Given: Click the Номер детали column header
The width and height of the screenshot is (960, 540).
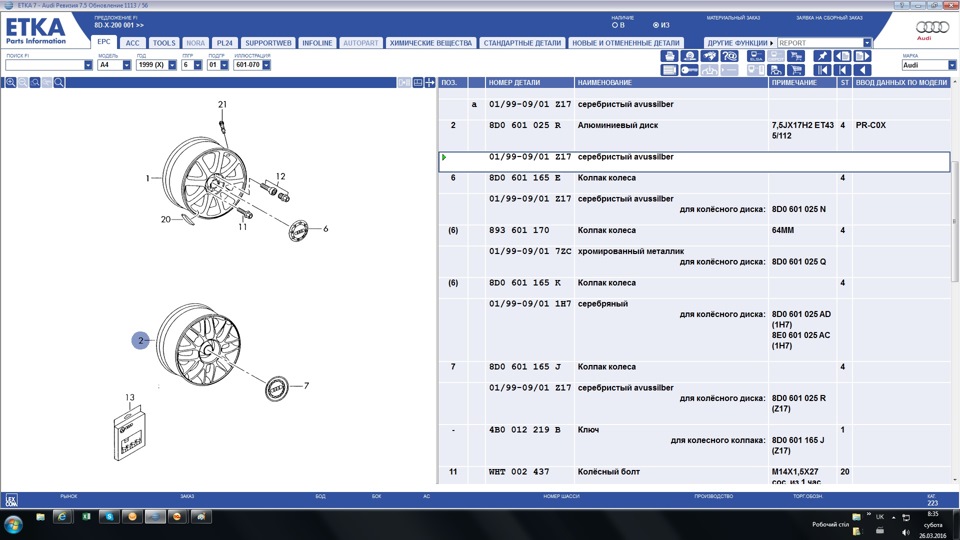Looking at the screenshot, I should click(x=530, y=82).
